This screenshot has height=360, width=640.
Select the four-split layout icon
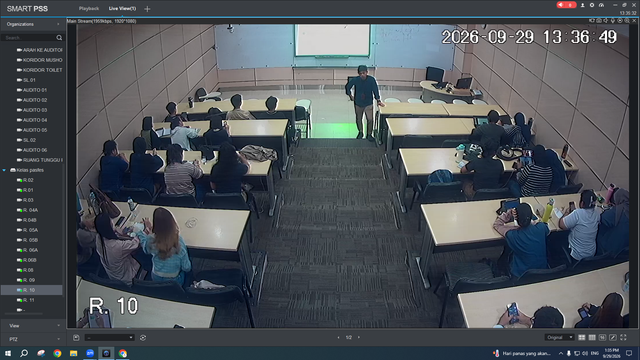pos(582,338)
